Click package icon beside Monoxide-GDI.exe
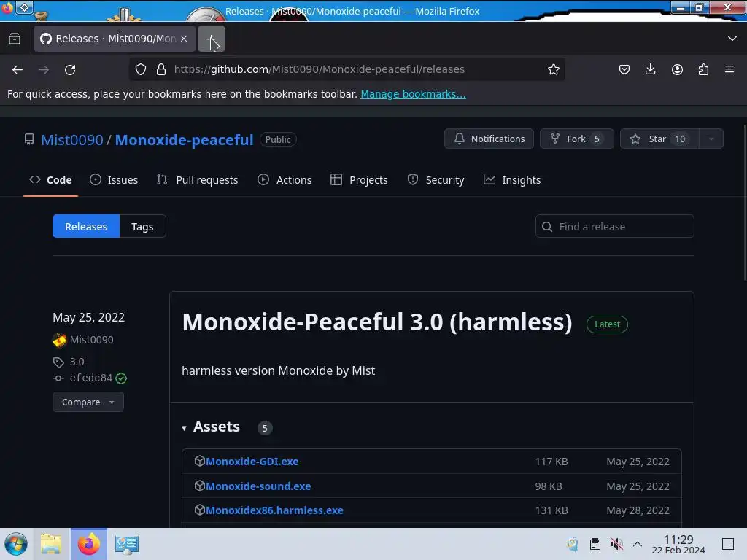This screenshot has width=747, height=560. 200,461
